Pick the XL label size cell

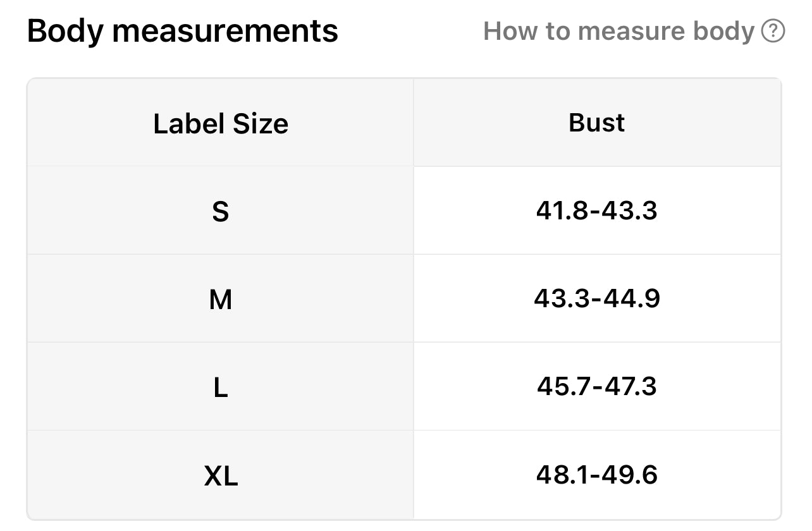coord(221,475)
